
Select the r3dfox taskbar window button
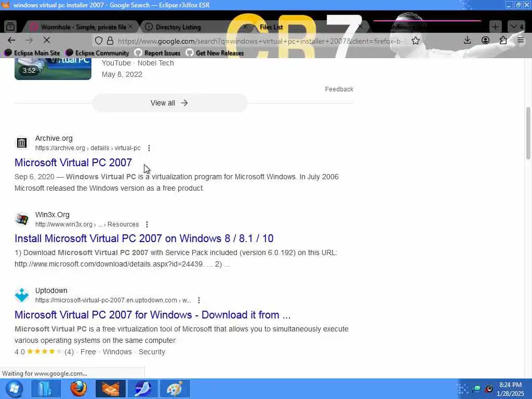click(x=111, y=389)
